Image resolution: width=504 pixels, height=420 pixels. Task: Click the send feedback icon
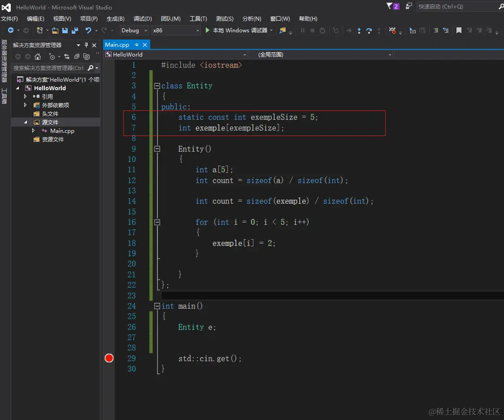point(409,6)
